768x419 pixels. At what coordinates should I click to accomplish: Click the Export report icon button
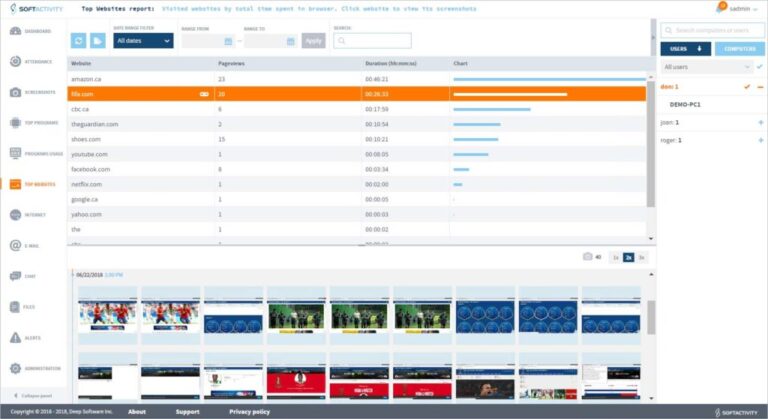[97, 41]
